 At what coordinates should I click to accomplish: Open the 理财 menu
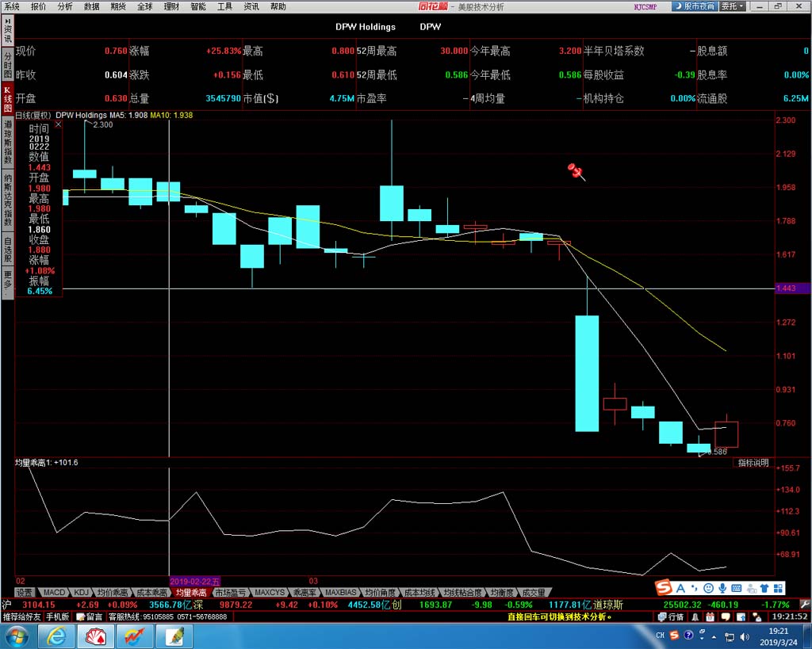point(171,6)
